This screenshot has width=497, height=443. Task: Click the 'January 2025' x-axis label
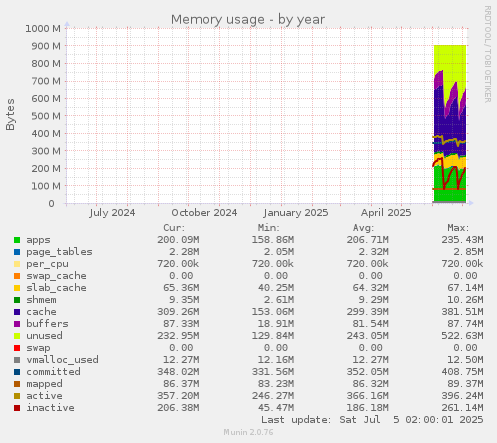[296, 213]
